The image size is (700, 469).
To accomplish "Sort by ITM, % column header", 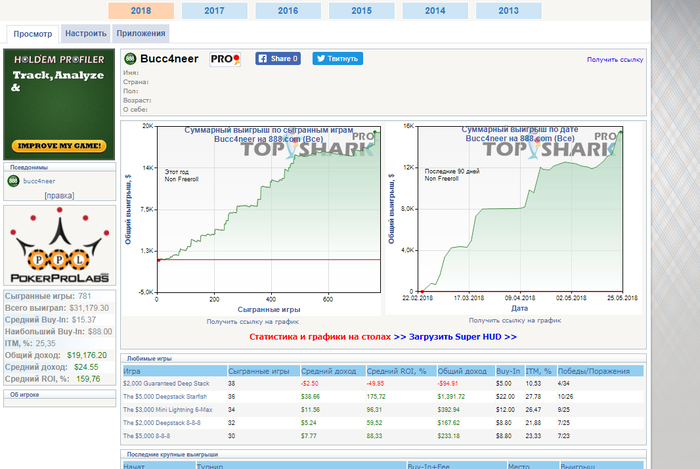I will tap(541, 371).
